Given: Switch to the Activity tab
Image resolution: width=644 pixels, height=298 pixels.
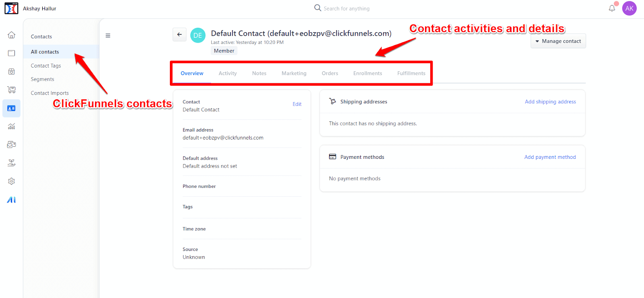Looking at the screenshot, I should (x=227, y=73).
